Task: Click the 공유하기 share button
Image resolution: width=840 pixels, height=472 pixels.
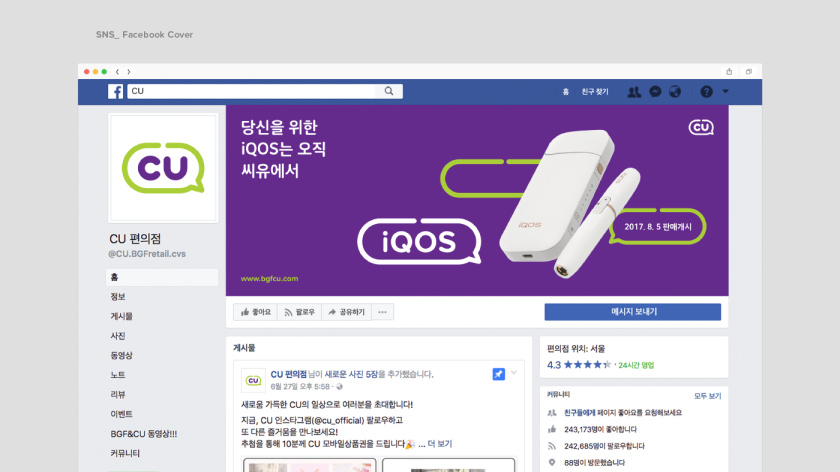Action: click(x=346, y=312)
